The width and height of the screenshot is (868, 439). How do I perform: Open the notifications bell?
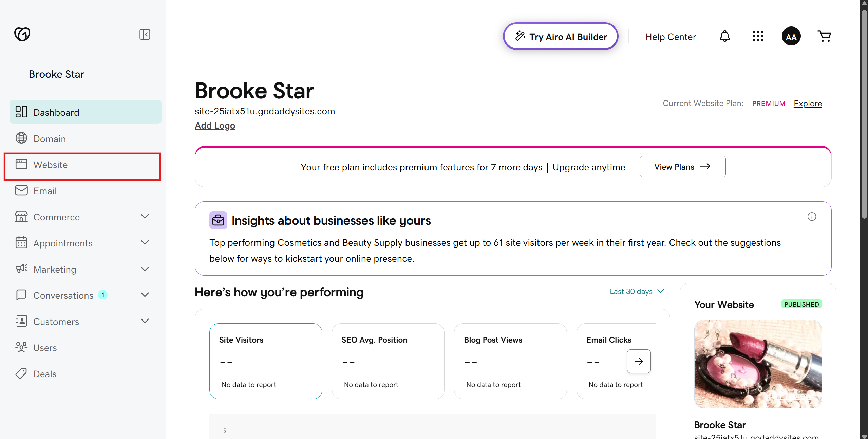[724, 36]
